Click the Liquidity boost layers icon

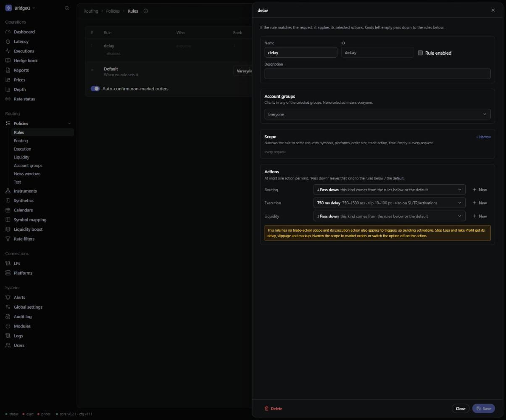8,230
